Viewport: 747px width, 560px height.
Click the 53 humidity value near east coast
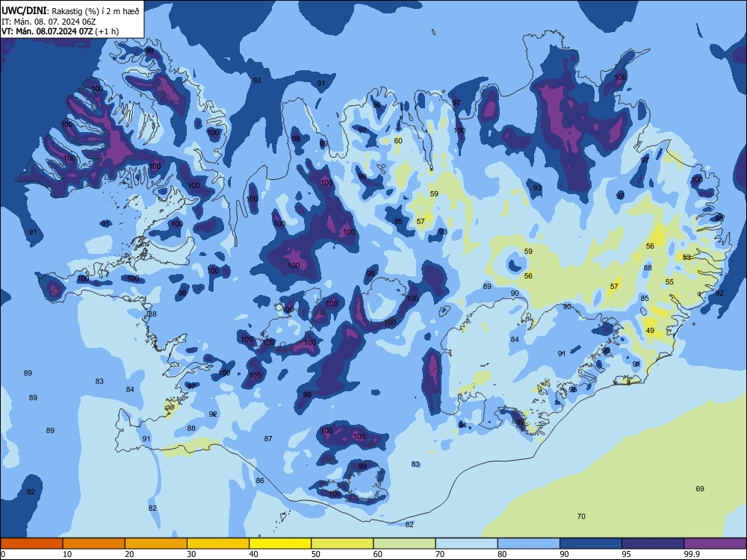pyautogui.click(x=686, y=257)
